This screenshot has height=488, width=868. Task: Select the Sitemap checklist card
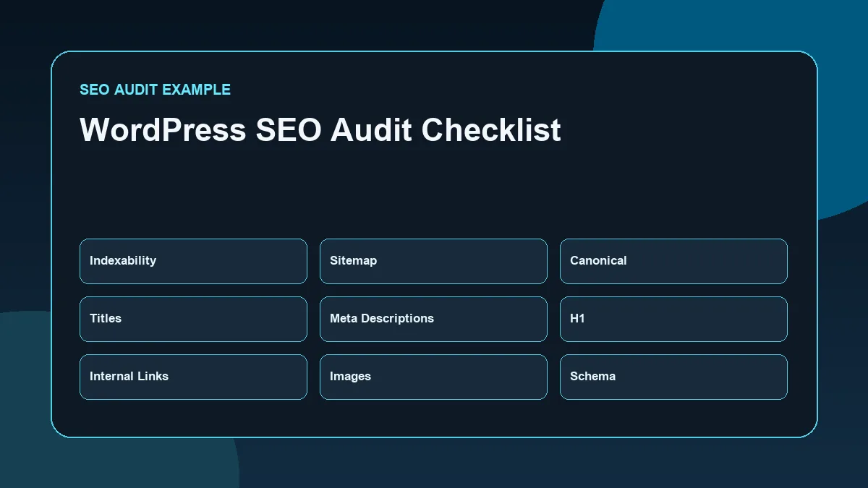(x=433, y=261)
